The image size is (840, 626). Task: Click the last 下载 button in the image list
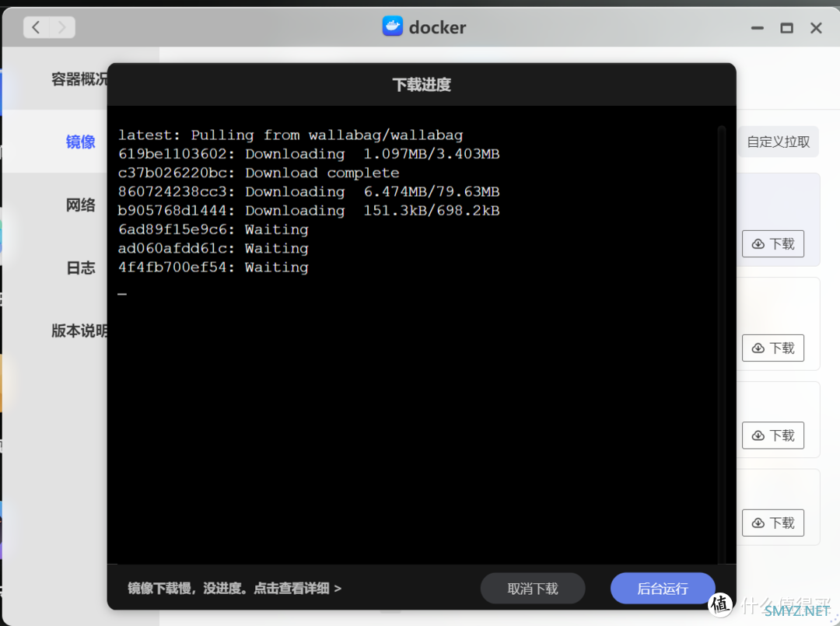tap(773, 523)
